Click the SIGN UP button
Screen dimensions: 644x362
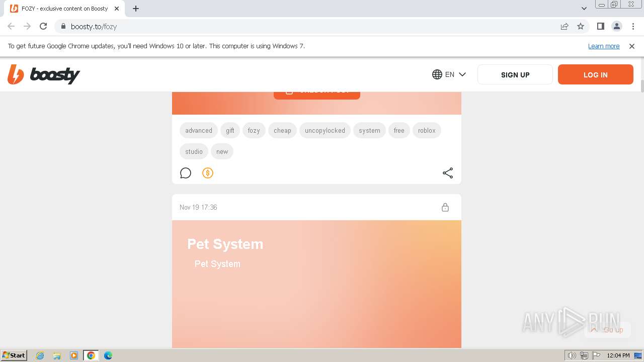click(x=515, y=74)
